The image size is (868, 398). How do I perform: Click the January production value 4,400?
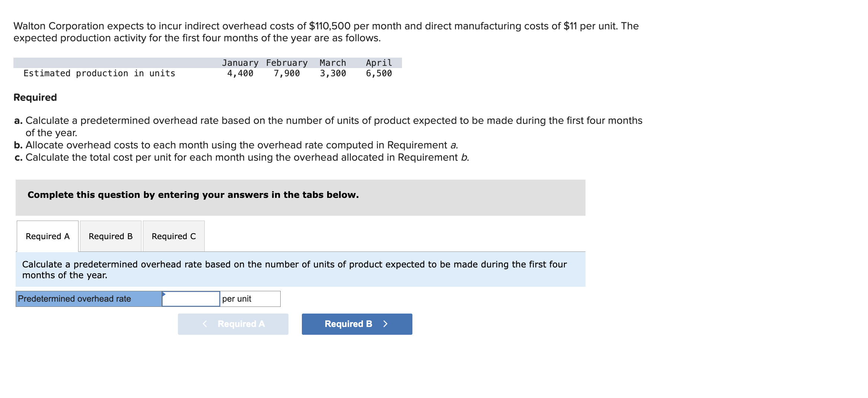coord(240,74)
